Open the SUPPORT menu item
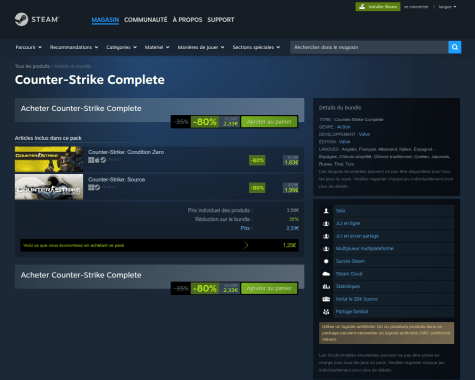This screenshot has height=380, width=475. [221, 20]
